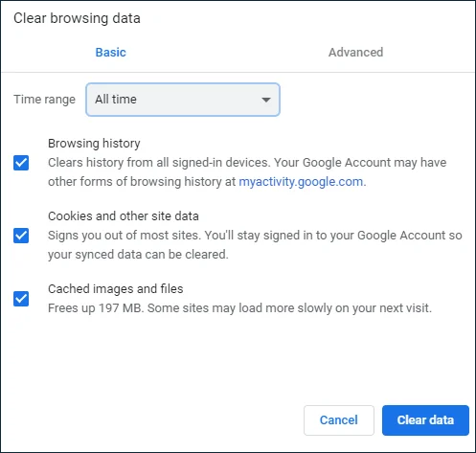Switch to the Basic tab
476x453 pixels.
point(110,52)
